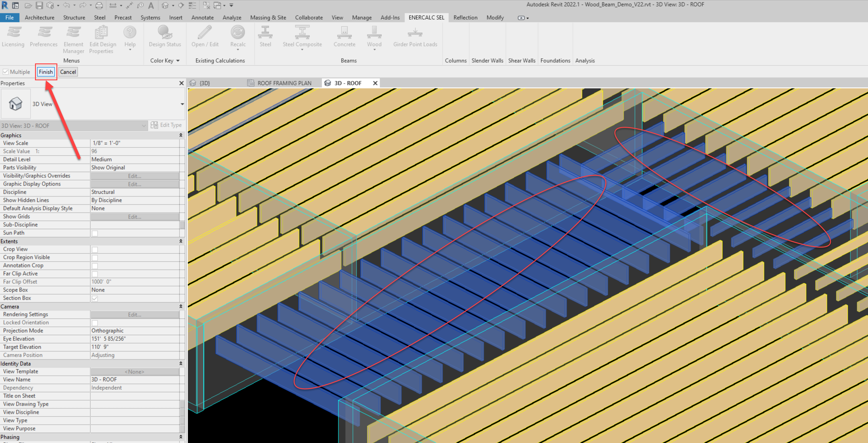The width and height of the screenshot is (868, 443).
Task: Open the 3D View: 3D - ROOF instance dropdown
Action: 144,126
